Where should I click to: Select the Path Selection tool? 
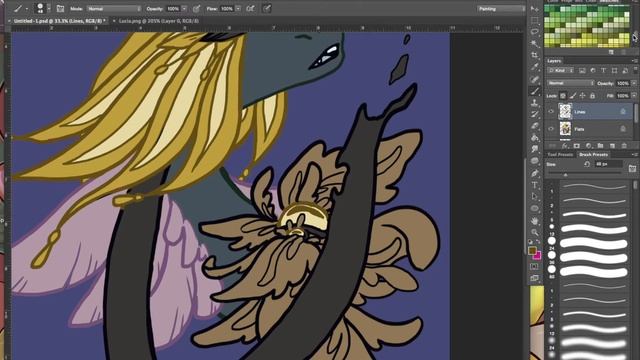[x=534, y=196]
